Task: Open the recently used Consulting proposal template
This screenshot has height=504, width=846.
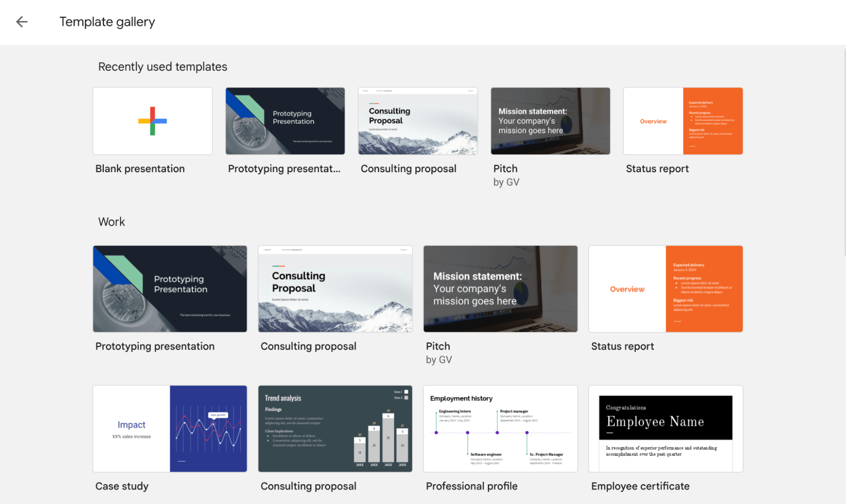Action: click(417, 121)
